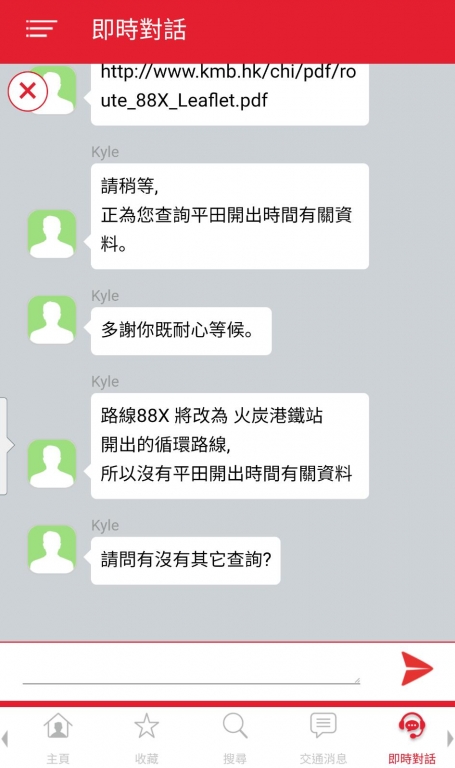Send message with red arrow icon
Screen dimensions: 455x768
[x=417, y=668]
